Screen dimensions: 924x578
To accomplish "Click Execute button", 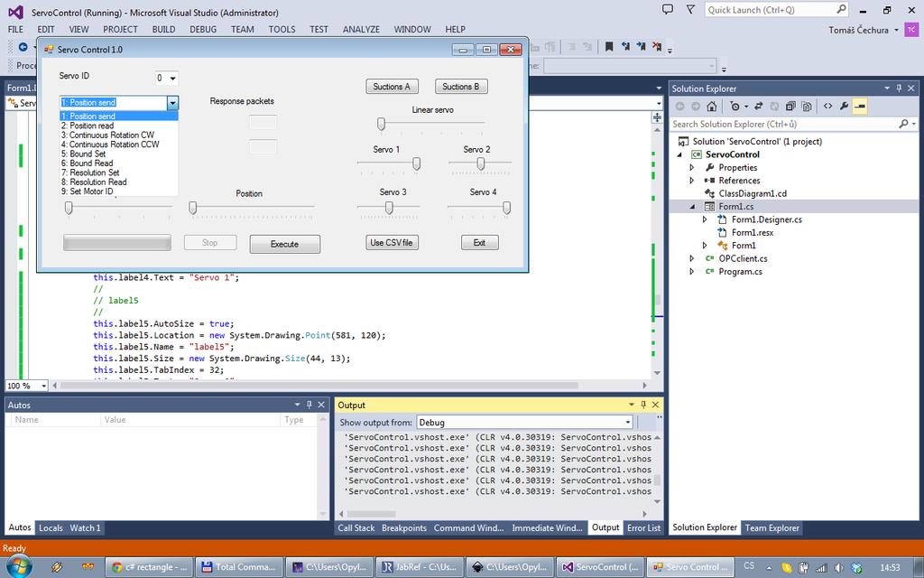I will (284, 244).
